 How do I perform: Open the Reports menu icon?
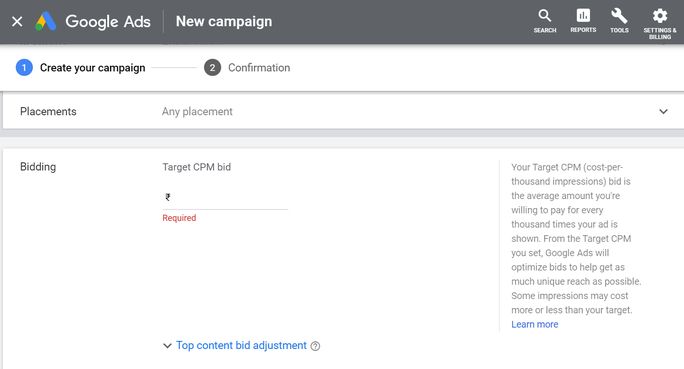coord(583,21)
